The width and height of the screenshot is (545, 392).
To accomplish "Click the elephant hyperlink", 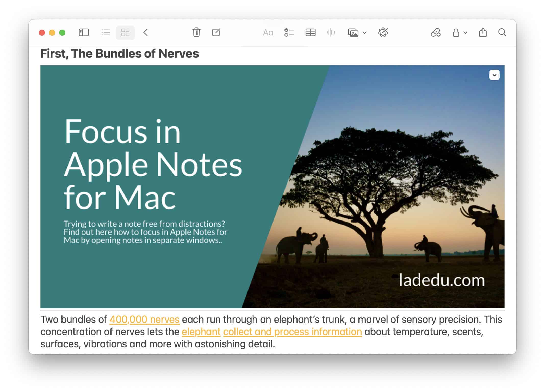I will (x=201, y=332).
